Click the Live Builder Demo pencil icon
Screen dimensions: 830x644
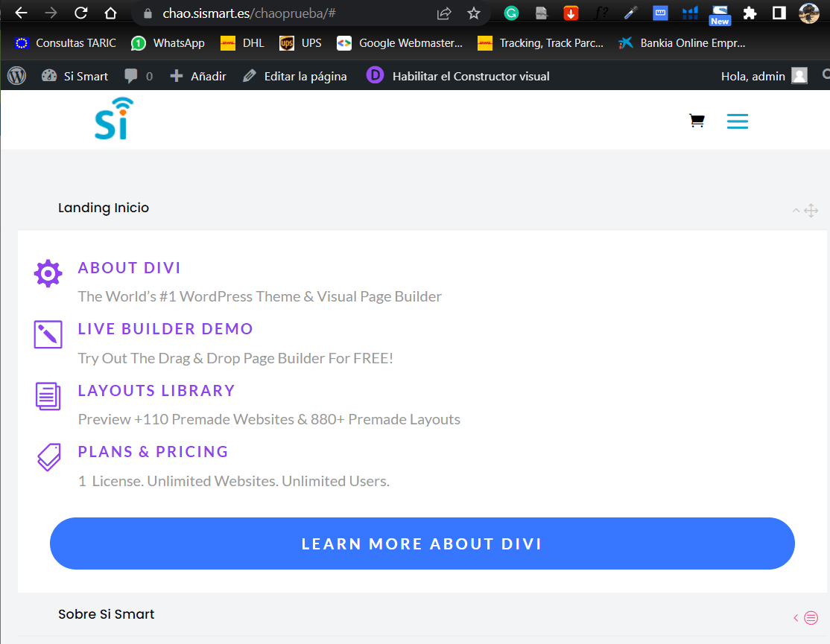pos(48,334)
